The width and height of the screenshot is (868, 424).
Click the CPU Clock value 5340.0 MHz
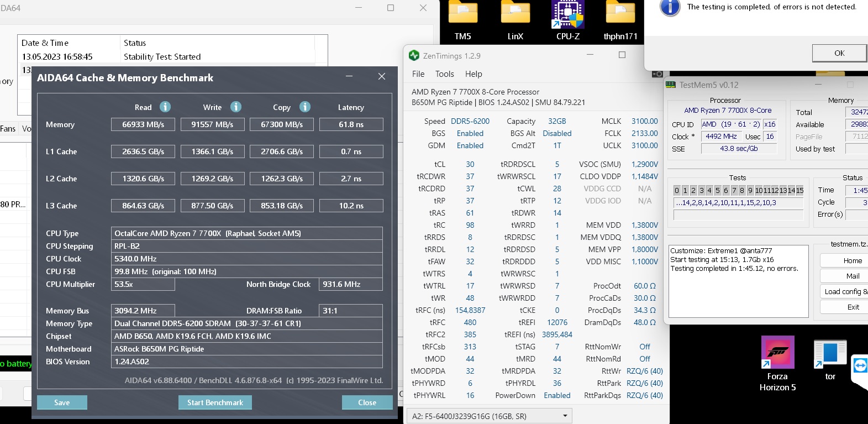point(247,259)
